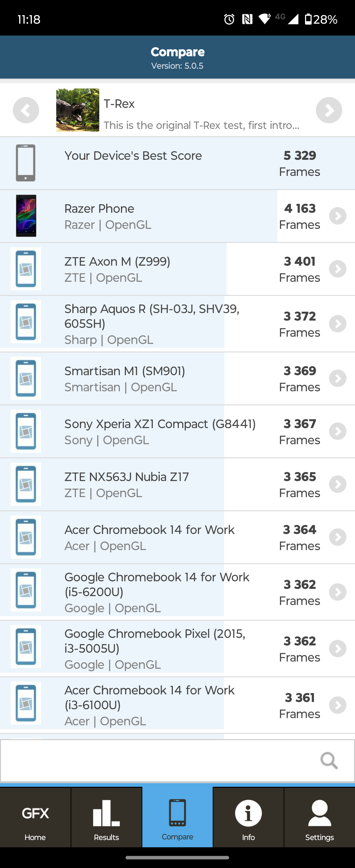This screenshot has width=355, height=868.
Task: Tap the search magnifier icon
Action: click(329, 760)
